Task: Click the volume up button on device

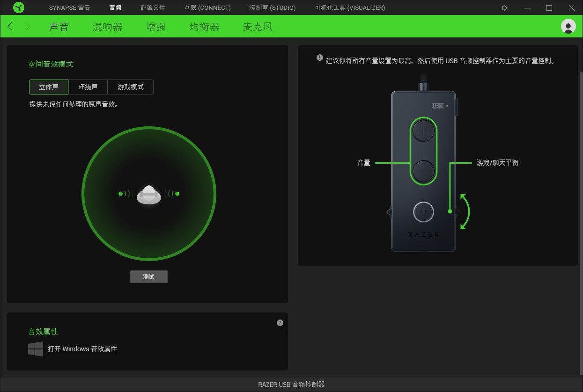Action: [x=424, y=131]
